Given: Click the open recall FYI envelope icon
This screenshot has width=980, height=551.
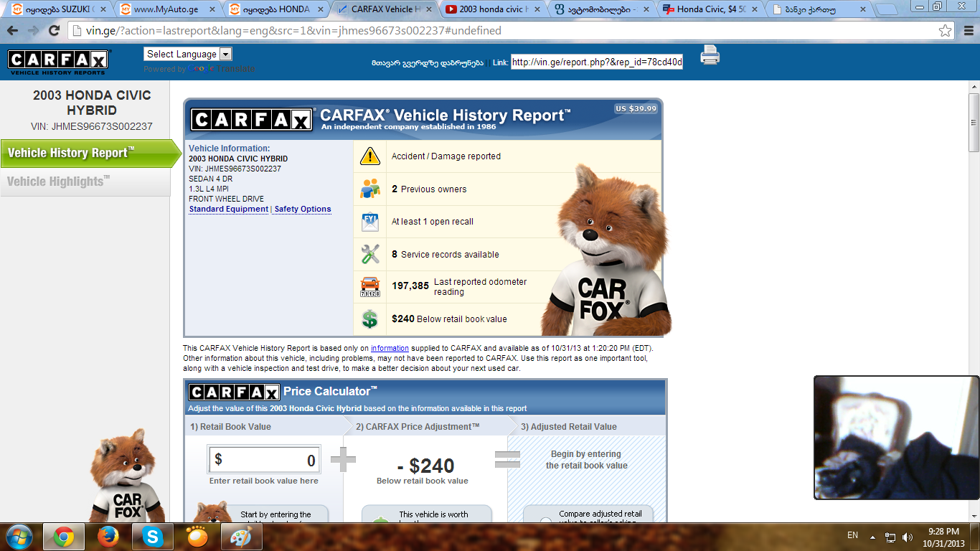Looking at the screenshot, I should point(369,222).
